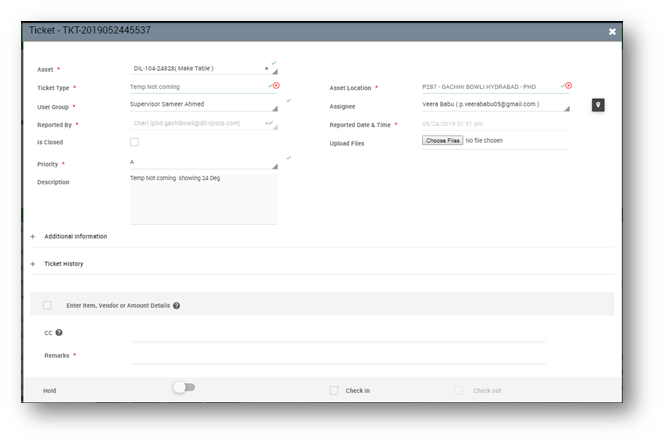Click the map location pin button
This screenshot has width=665, height=445.
click(598, 105)
